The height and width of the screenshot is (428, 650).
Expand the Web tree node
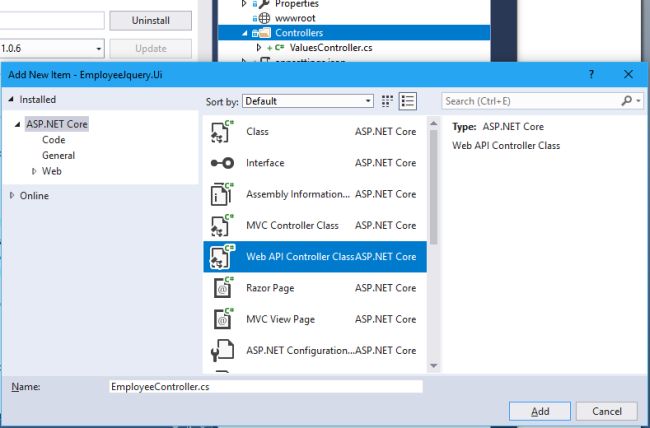point(34,171)
